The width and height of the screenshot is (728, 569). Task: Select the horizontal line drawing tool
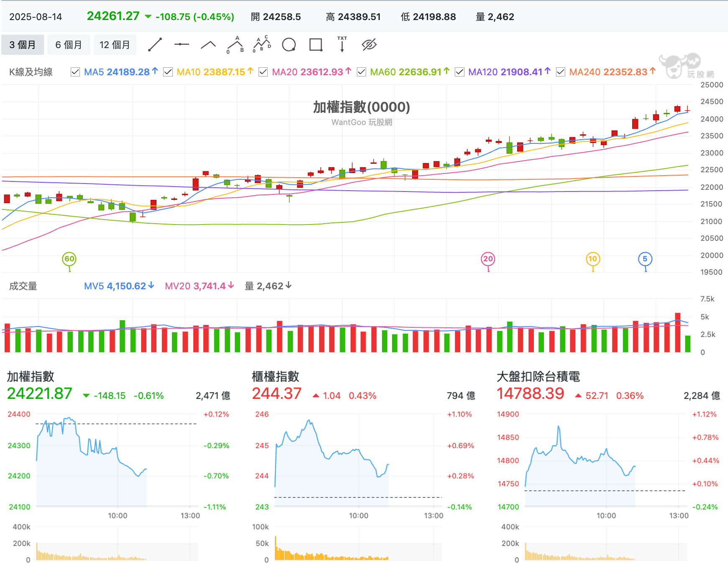[x=182, y=44]
